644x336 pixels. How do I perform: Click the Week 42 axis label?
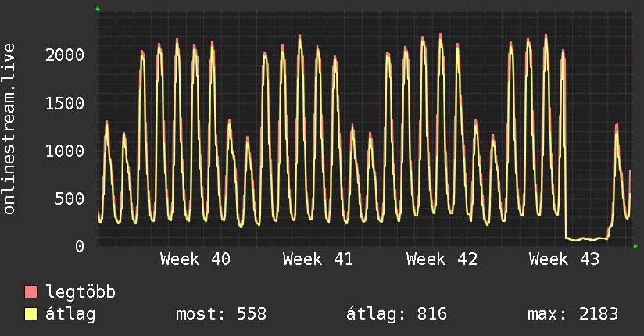click(x=442, y=259)
